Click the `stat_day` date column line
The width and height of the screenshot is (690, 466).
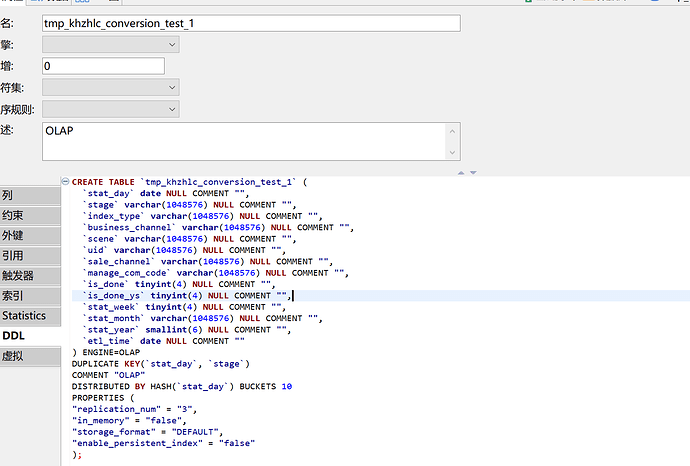[x=166, y=194]
